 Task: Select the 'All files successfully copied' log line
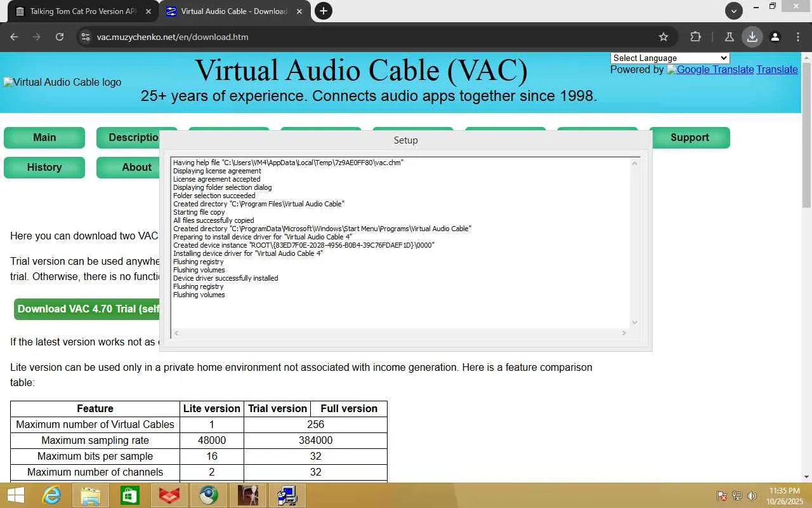pyautogui.click(x=213, y=220)
